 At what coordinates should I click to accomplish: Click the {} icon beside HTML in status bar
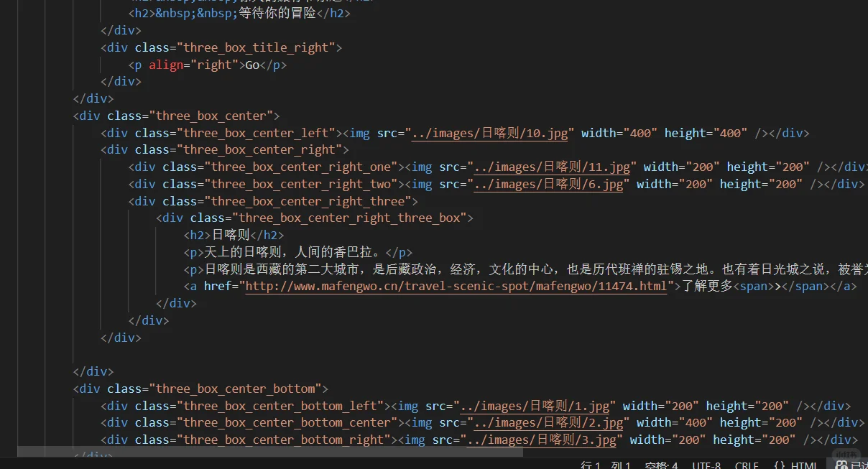click(778, 465)
